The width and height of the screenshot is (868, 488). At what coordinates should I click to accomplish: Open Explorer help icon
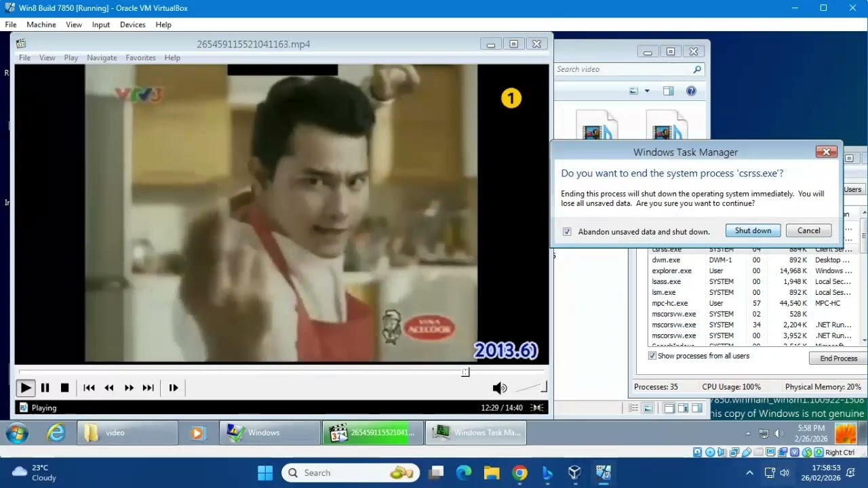click(691, 91)
